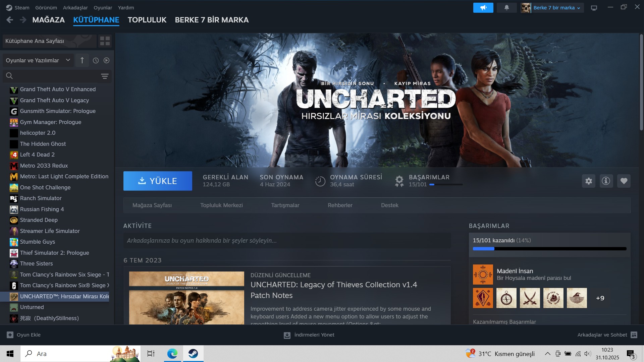Click the game info circle icon
The image size is (644, 362).
point(606,181)
